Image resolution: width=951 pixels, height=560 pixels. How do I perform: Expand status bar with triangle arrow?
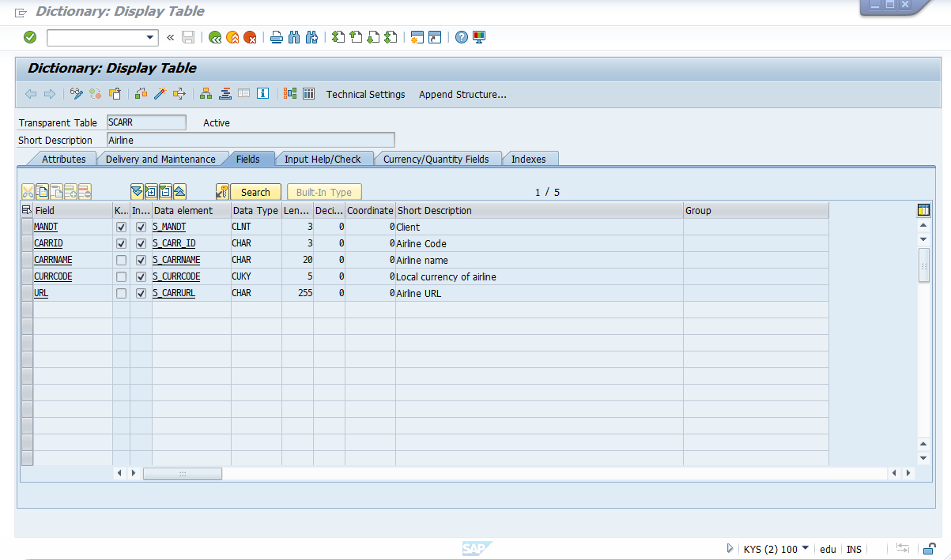pos(730,549)
